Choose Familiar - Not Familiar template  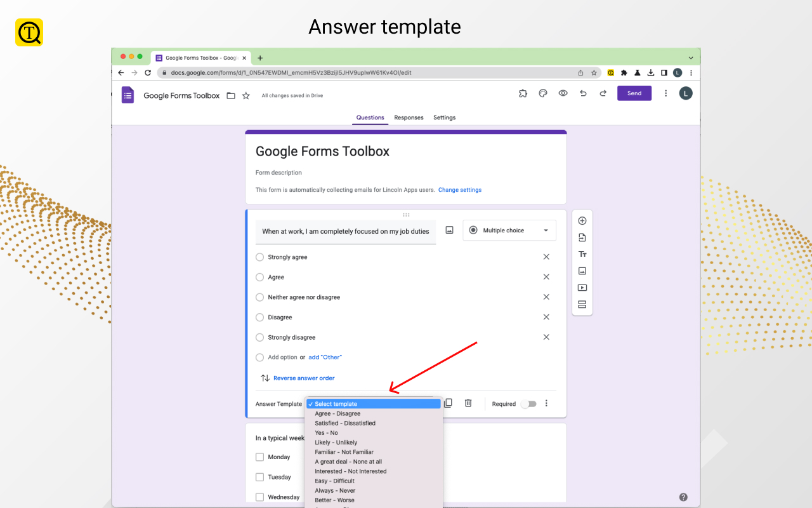click(373, 452)
